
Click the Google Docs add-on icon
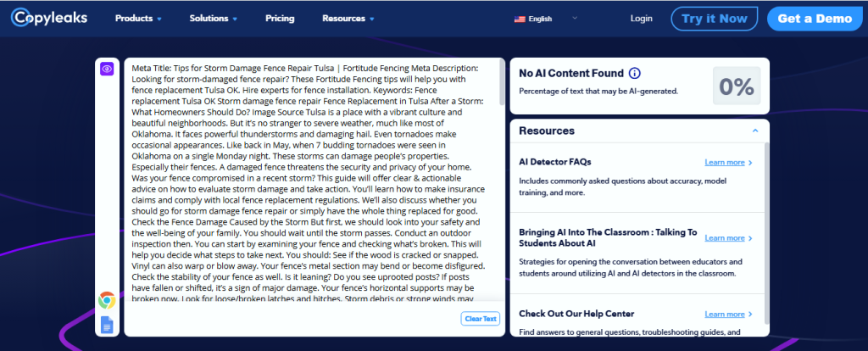pyautogui.click(x=107, y=324)
